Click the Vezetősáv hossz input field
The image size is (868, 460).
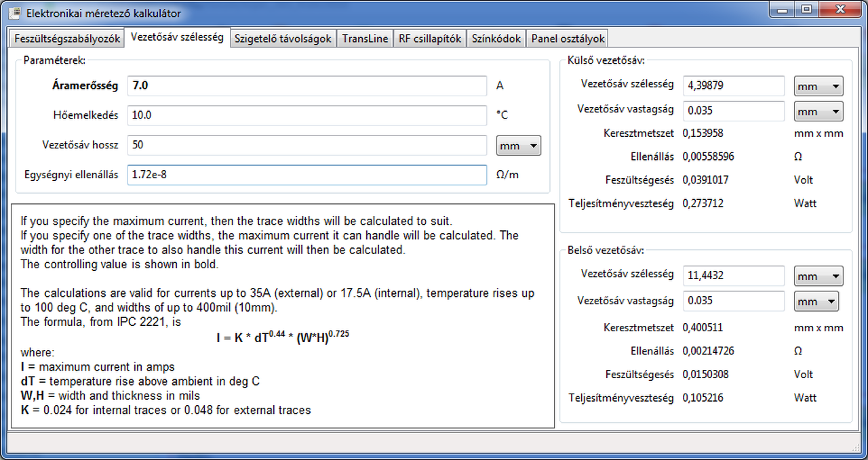click(307, 145)
